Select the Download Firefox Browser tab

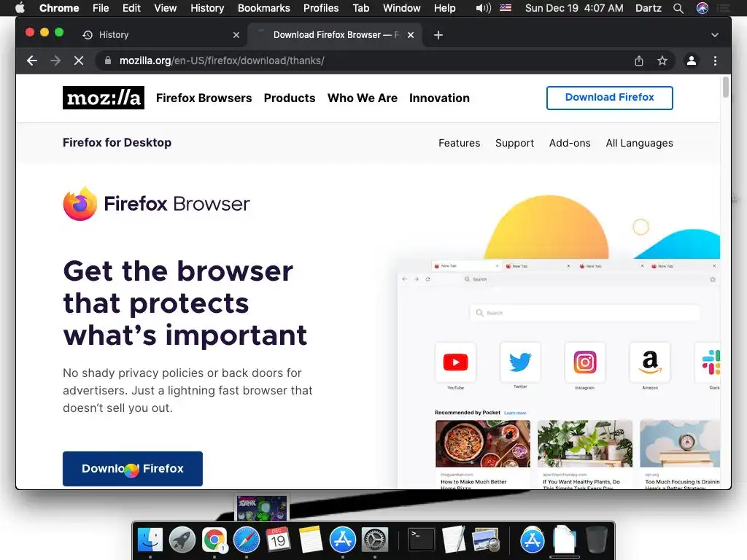click(335, 35)
